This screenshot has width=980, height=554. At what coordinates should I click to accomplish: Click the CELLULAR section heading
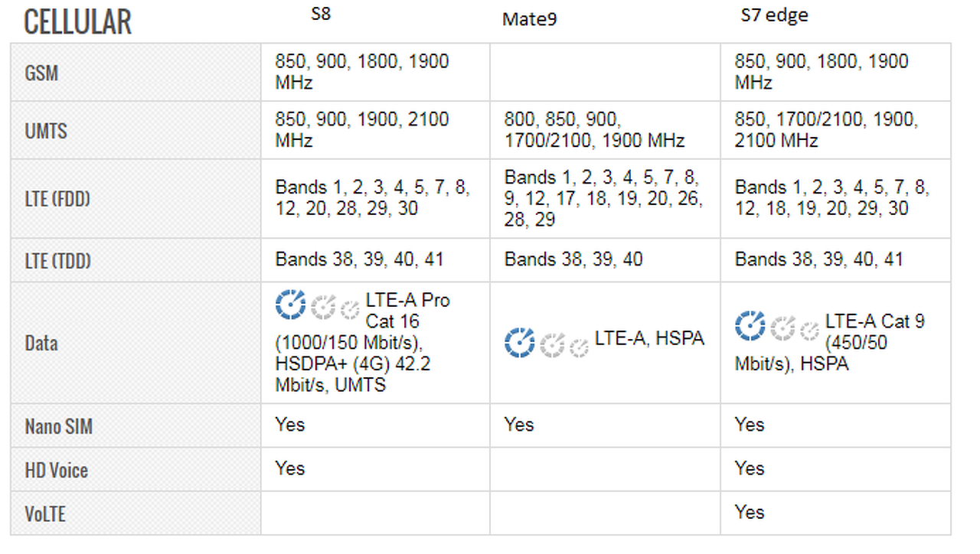click(77, 22)
